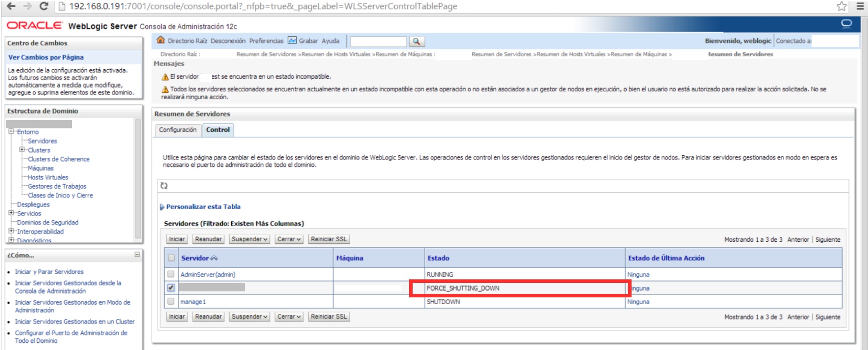This screenshot has width=868, height=350.
Task: Click the bottom Reanudar button
Action: pos(208,317)
